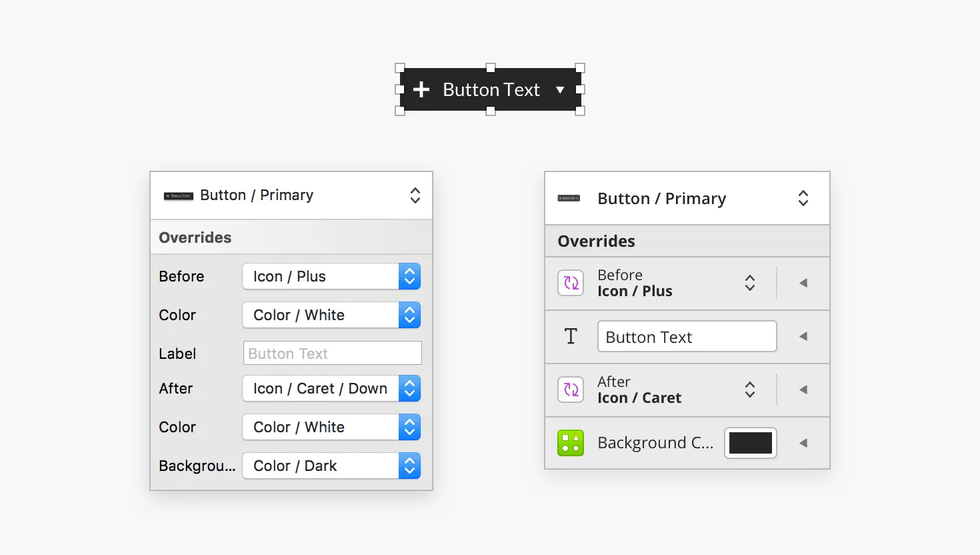
Task: Click the caret-down icon on the dark button
Action: click(x=560, y=90)
